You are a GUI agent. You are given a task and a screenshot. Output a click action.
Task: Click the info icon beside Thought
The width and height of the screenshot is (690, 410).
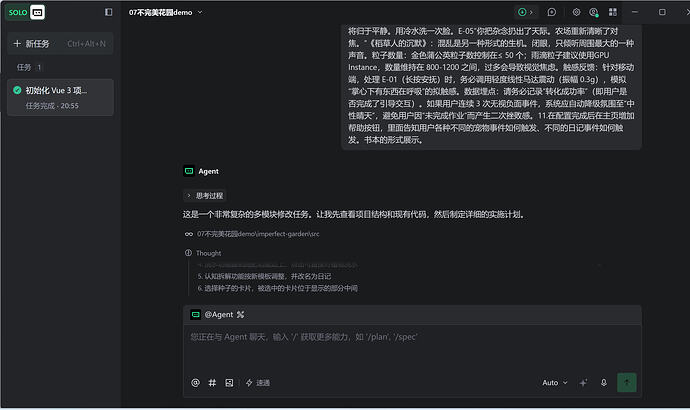pyautogui.click(x=188, y=253)
